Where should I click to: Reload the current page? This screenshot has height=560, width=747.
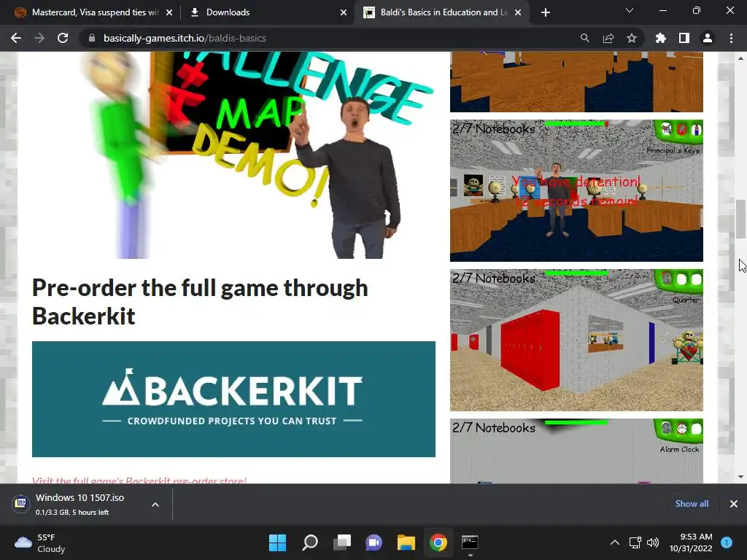coord(63,38)
